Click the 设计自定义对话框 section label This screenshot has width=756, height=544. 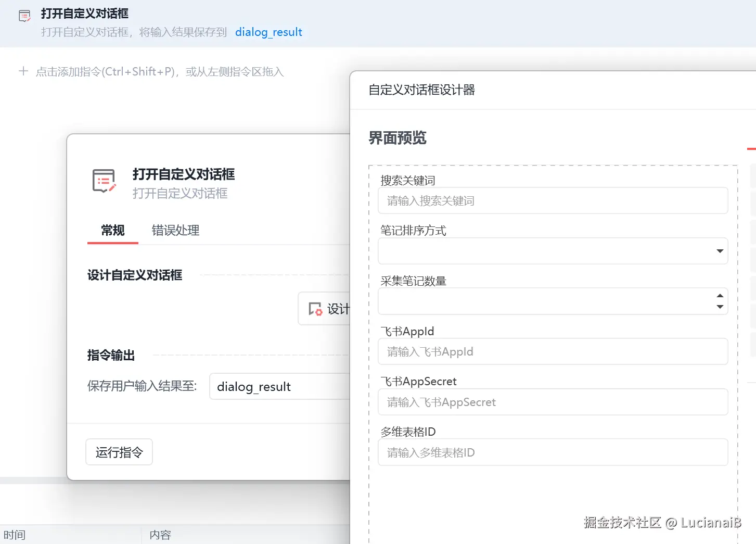click(135, 275)
